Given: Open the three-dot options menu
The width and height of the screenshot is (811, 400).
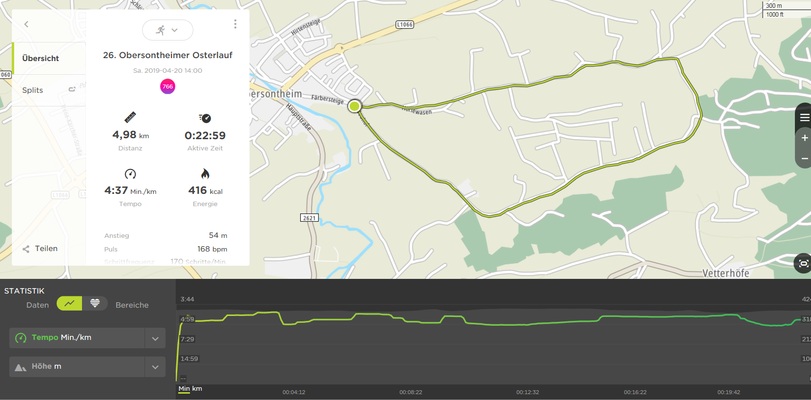Looking at the screenshot, I should point(235,24).
